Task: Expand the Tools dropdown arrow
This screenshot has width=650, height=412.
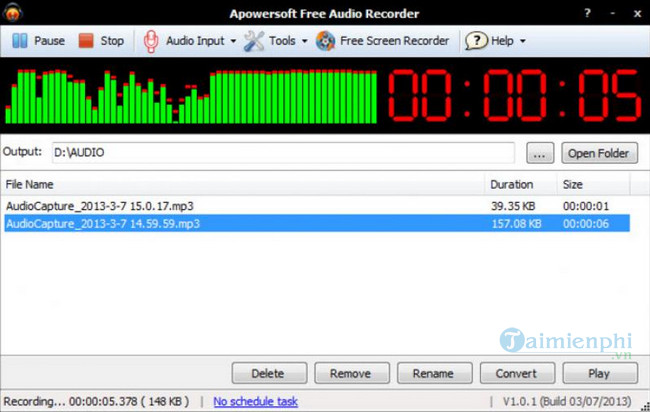Action: click(x=305, y=41)
